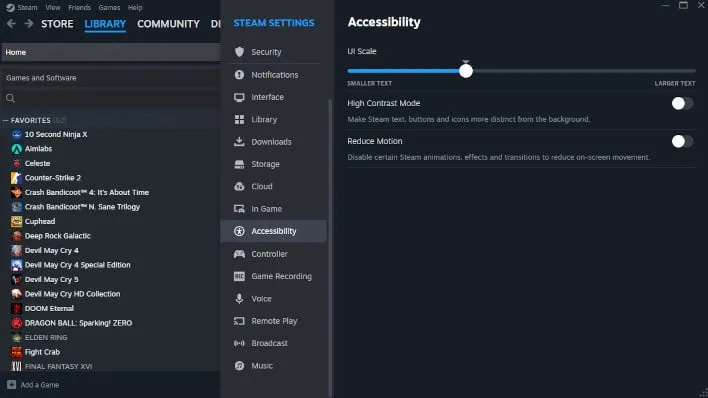Collapse the Favorites category
708x398 pixels.
pos(5,121)
